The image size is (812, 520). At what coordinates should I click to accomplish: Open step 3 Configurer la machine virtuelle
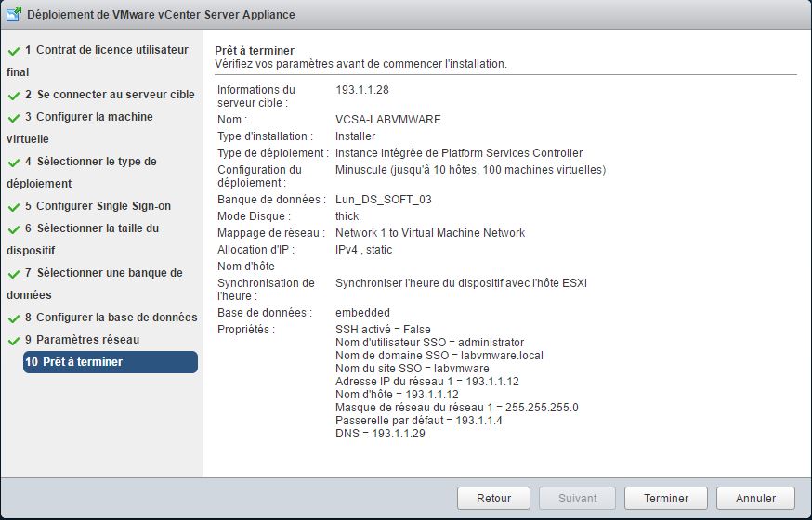point(80,128)
